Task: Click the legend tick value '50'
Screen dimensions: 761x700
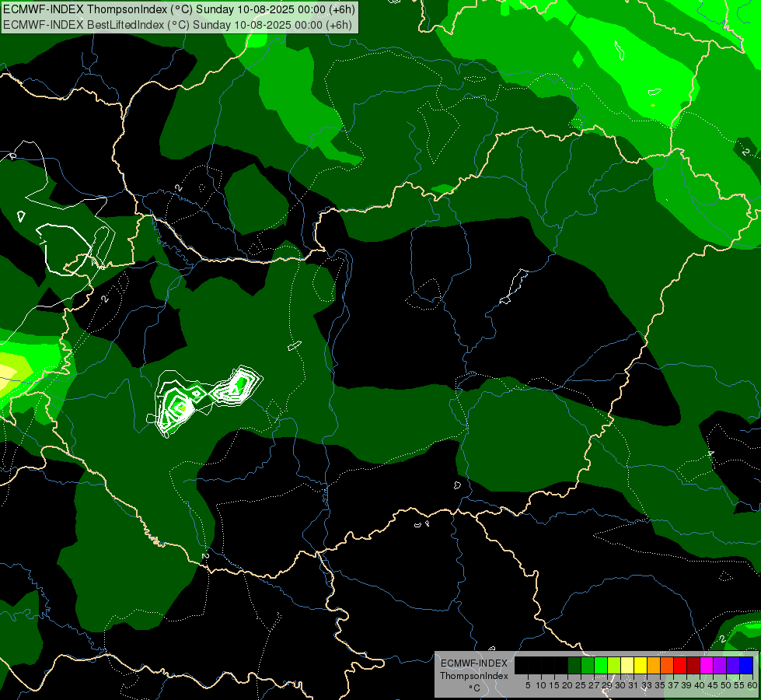Action: pos(727,685)
